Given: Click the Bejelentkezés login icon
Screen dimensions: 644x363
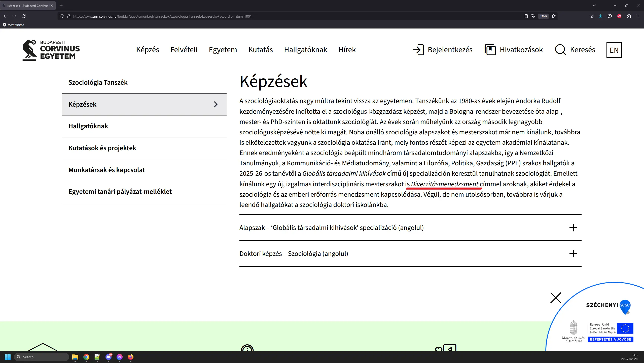Looking at the screenshot, I should coord(418,50).
